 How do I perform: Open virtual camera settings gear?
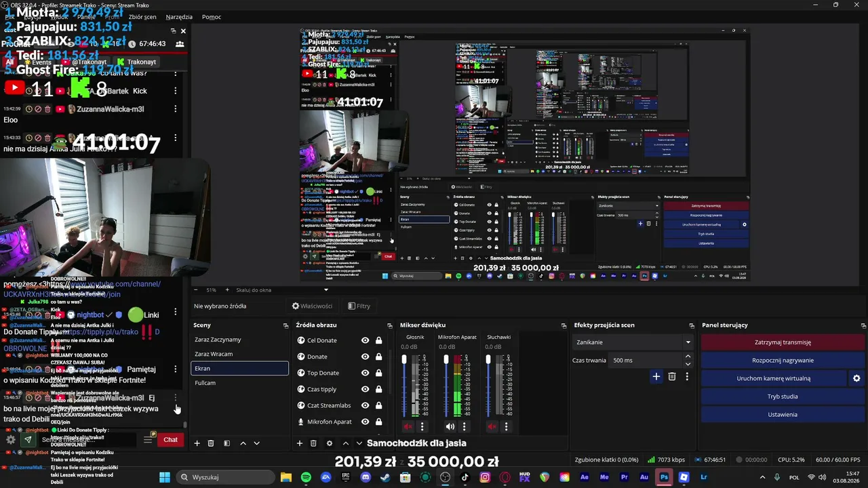[x=856, y=378]
